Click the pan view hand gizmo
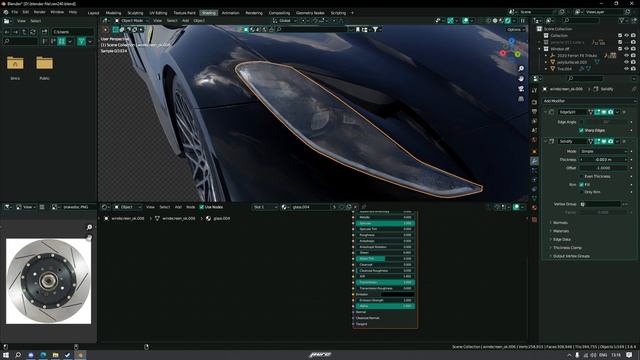The width and height of the screenshot is (640, 360). click(521, 79)
